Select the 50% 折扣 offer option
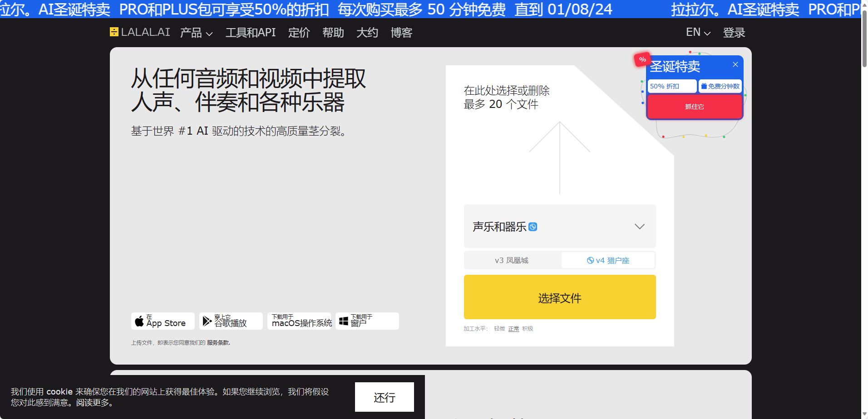The height and width of the screenshot is (419, 868). (x=672, y=86)
